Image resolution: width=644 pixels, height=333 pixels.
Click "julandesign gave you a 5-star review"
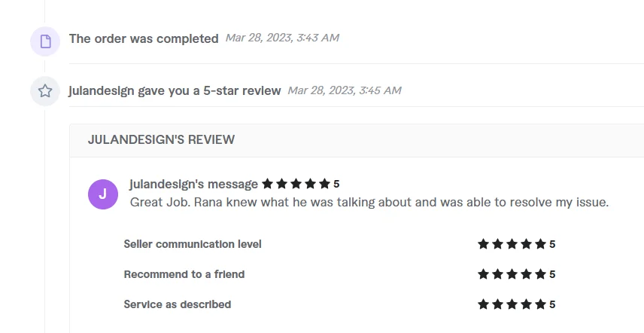click(175, 90)
